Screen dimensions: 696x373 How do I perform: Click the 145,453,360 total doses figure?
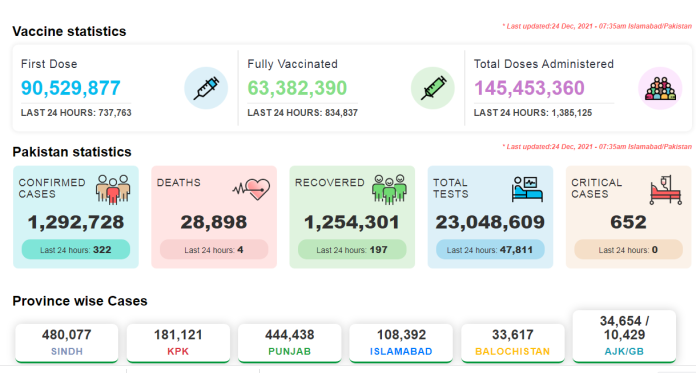[x=529, y=88]
